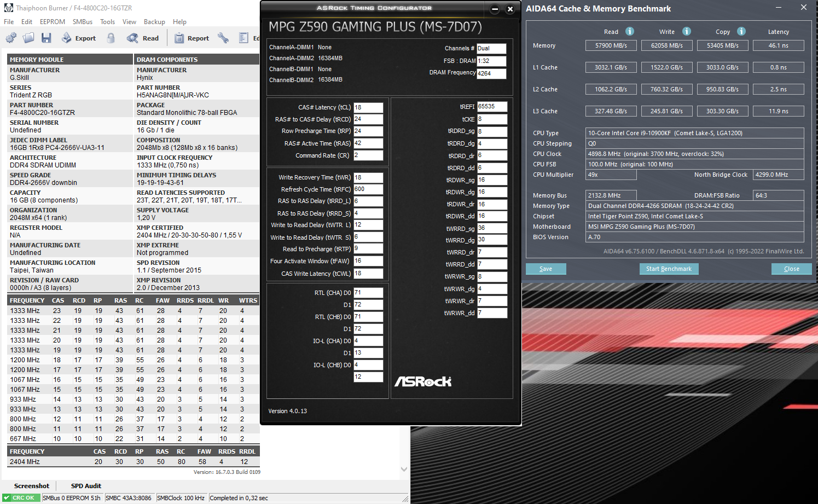
Task: Click the info icon next to Copy in AIDA64
Action: pyautogui.click(x=741, y=31)
